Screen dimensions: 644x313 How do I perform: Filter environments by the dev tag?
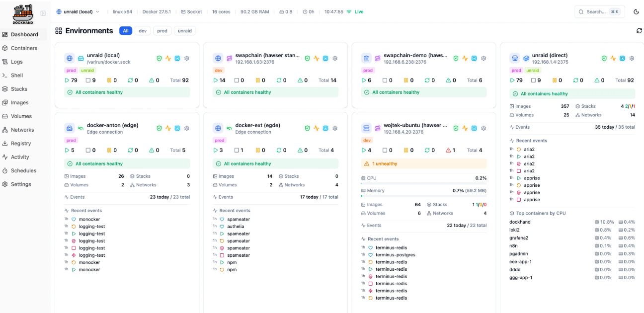coord(143,31)
